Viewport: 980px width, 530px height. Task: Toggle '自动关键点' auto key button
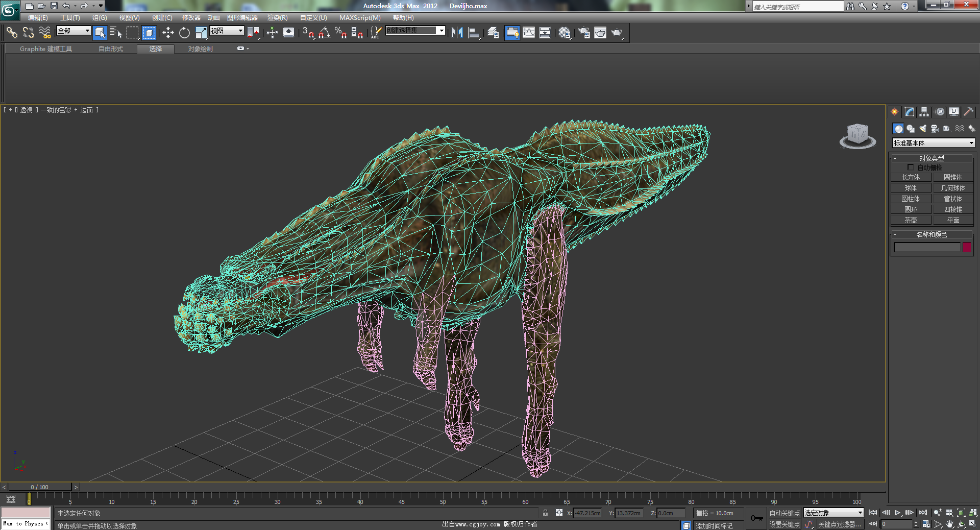(785, 513)
